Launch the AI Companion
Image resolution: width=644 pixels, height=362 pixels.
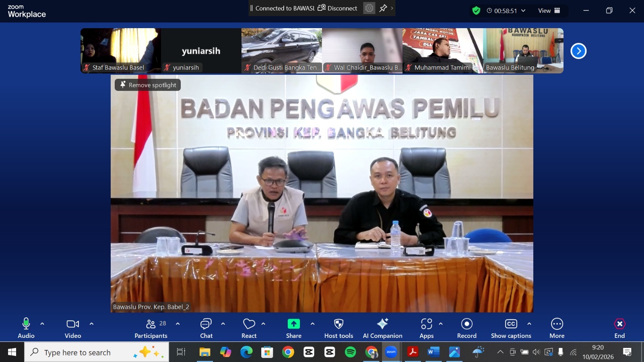click(x=382, y=328)
